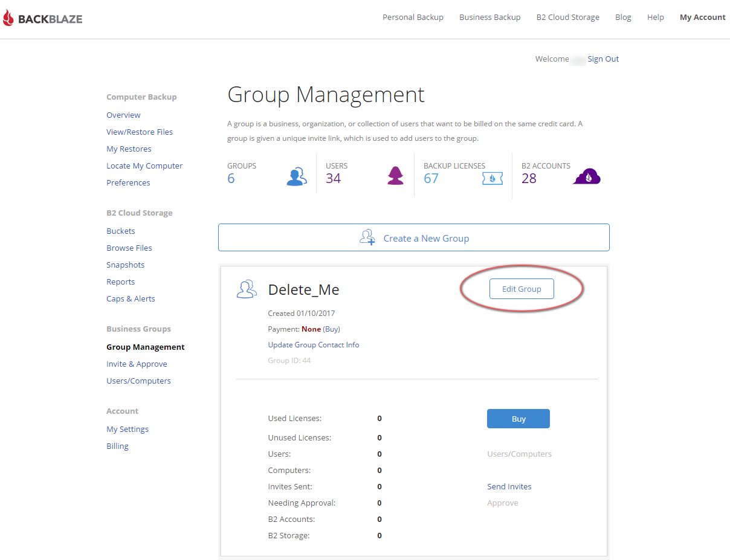Click the B2 Storage label
The width and height of the screenshot is (730, 560).
(x=289, y=535)
